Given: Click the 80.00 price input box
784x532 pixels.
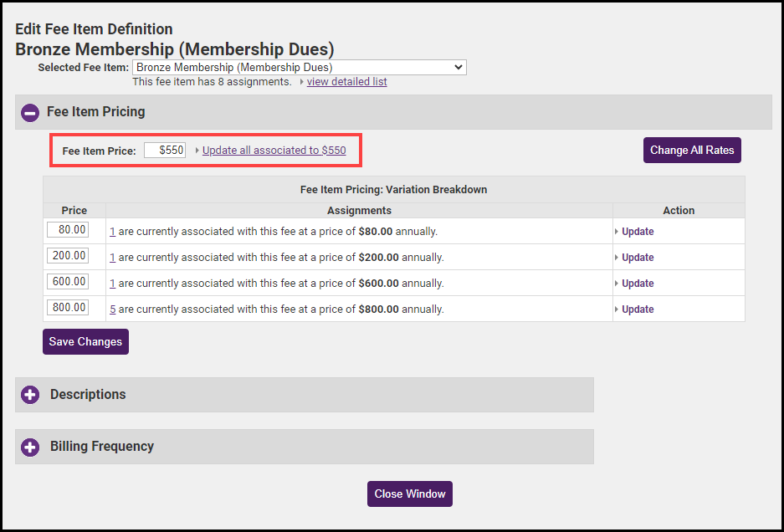Looking at the screenshot, I should click(68, 230).
